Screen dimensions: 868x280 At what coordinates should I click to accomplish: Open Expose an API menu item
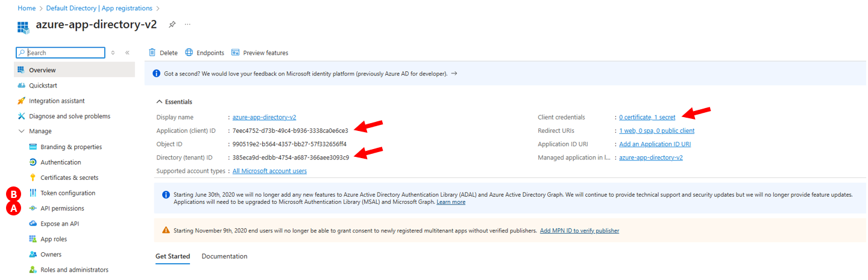point(60,223)
